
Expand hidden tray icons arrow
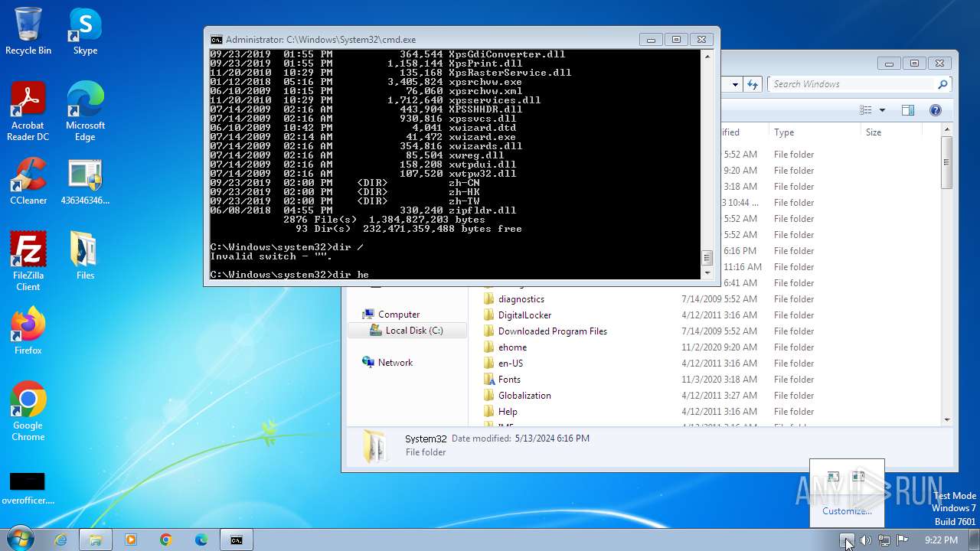click(x=847, y=540)
